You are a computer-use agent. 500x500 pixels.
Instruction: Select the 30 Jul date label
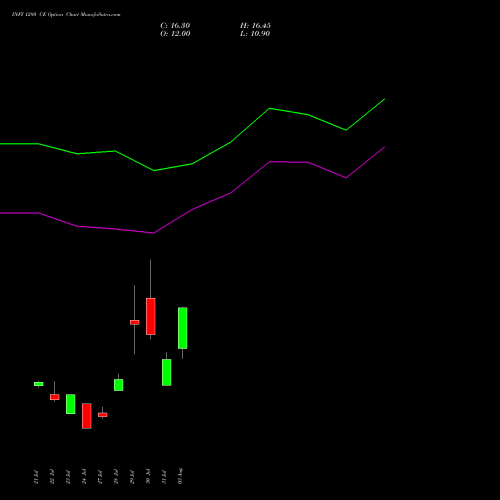point(148,477)
